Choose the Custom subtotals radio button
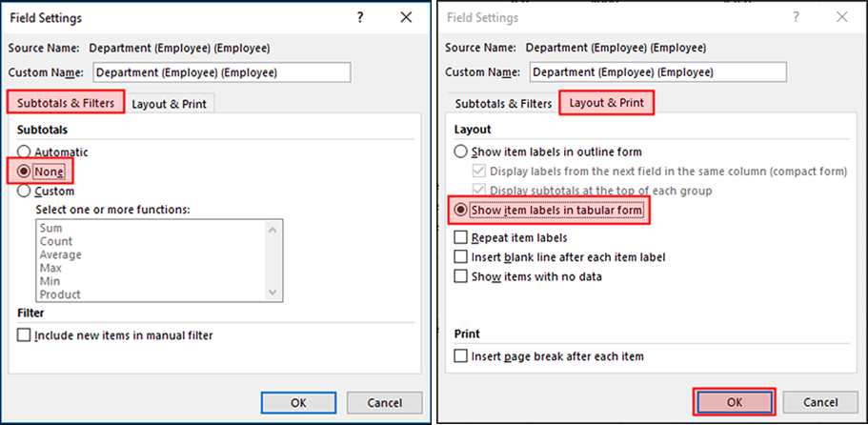Image resolution: width=868 pixels, height=425 pixels. tap(25, 192)
